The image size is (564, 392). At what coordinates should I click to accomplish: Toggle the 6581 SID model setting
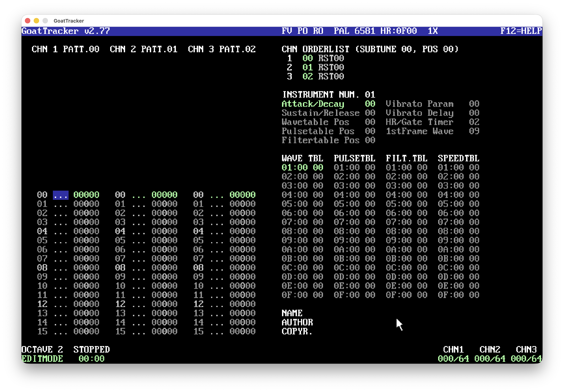coord(365,31)
